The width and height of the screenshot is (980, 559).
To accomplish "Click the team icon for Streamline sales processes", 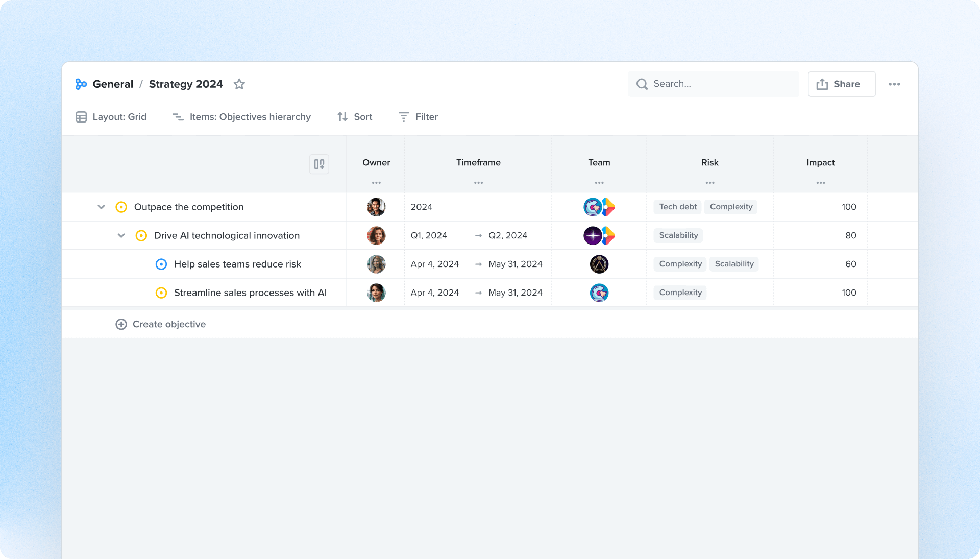I will 599,293.
